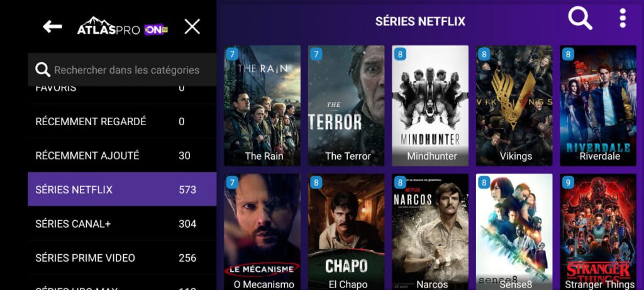Focus the Rechercher dans les catégories field
Image resolution: width=644 pixels, height=290 pixels.
click(122, 70)
